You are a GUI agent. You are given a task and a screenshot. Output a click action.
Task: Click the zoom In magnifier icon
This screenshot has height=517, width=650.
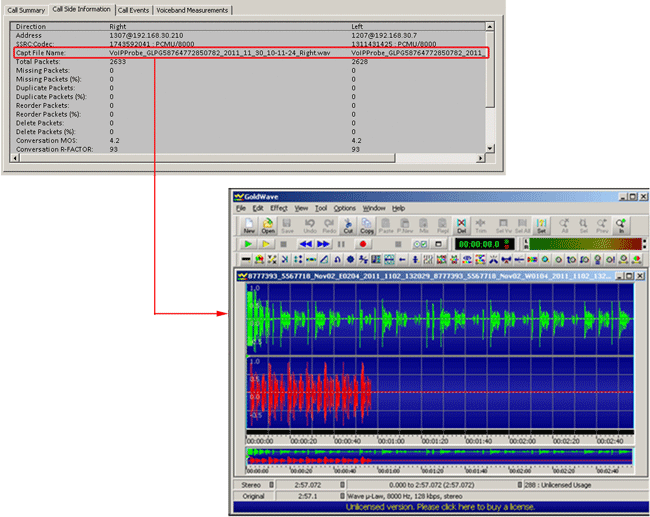621,226
